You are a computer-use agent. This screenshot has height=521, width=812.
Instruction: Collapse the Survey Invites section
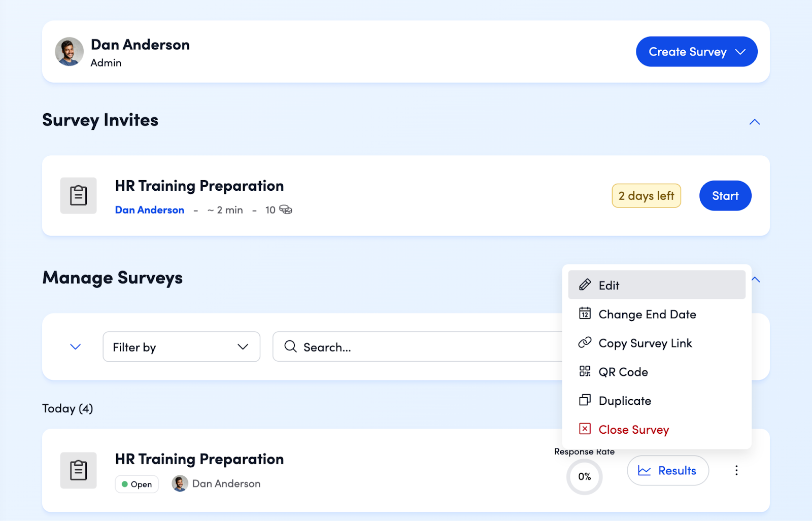point(755,122)
